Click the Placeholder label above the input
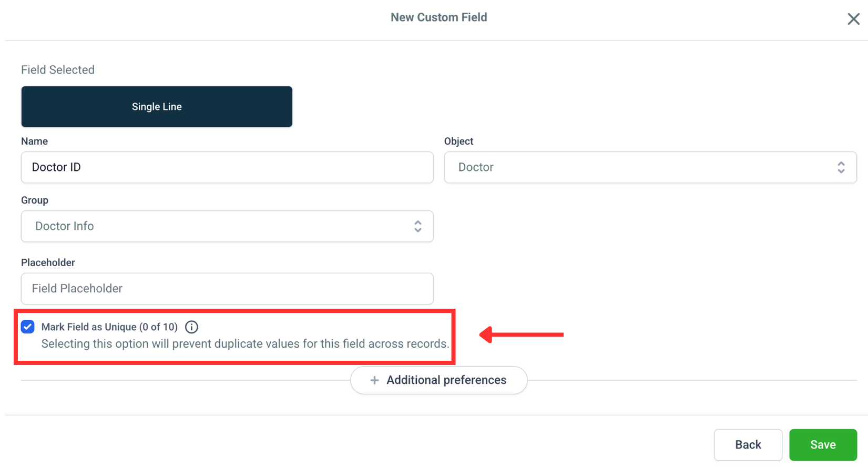Viewport: 868px width, 467px height. [48, 262]
